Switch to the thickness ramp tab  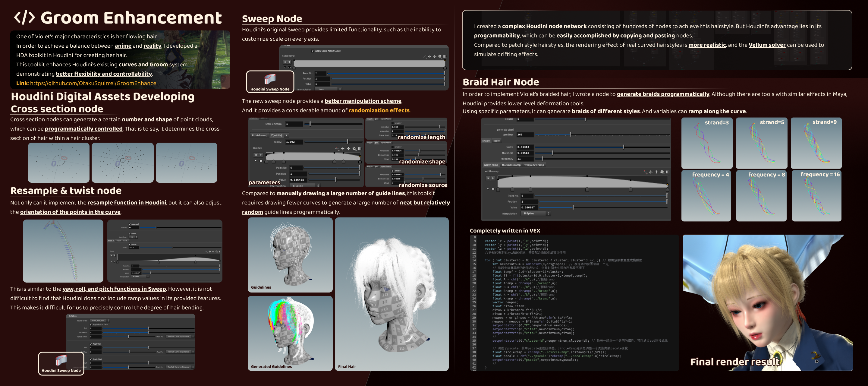pos(511,165)
